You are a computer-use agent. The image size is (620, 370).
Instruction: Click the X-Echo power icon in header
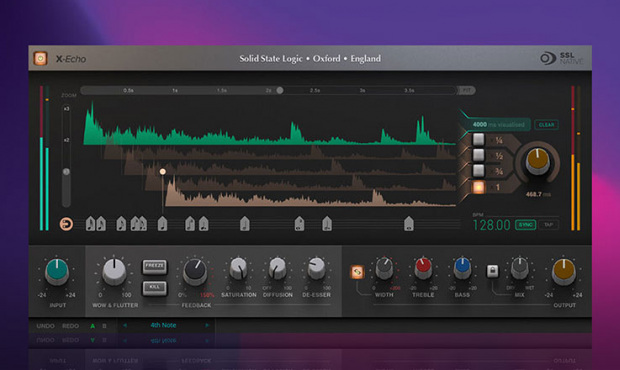coord(40,59)
